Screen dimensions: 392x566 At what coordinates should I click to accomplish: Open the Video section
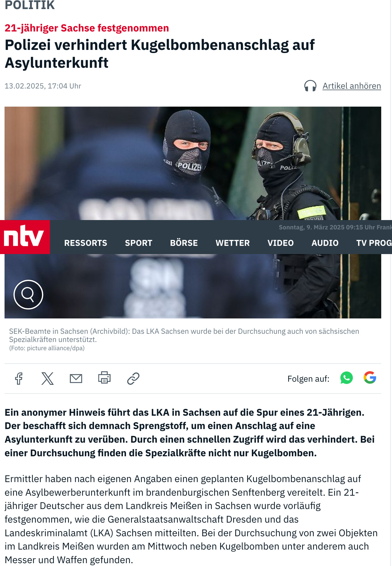pyautogui.click(x=281, y=243)
